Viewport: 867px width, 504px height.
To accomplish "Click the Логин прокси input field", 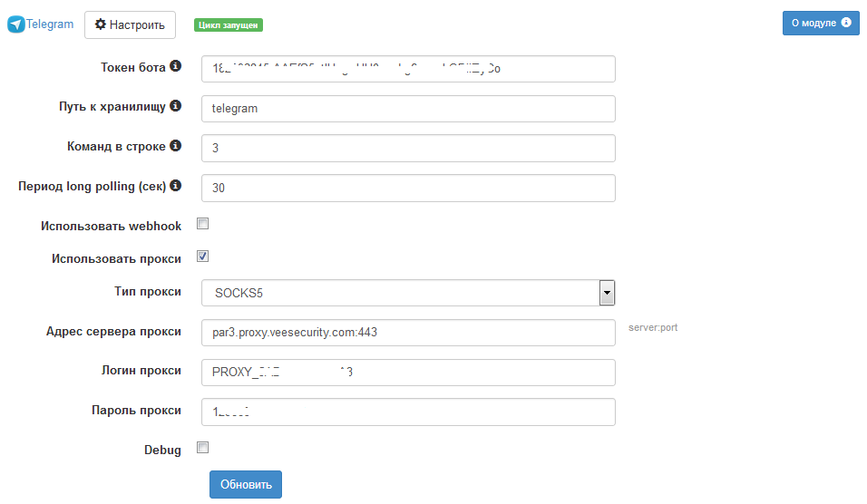I will point(408,372).
